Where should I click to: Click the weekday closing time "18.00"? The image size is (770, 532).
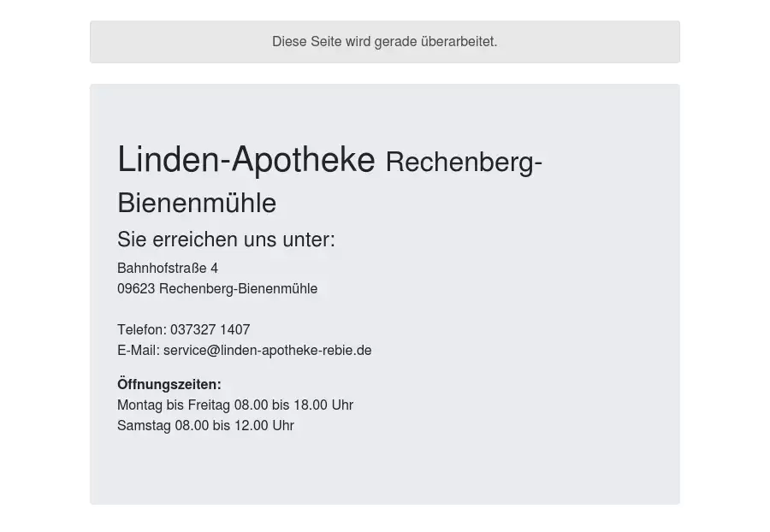[311, 405]
